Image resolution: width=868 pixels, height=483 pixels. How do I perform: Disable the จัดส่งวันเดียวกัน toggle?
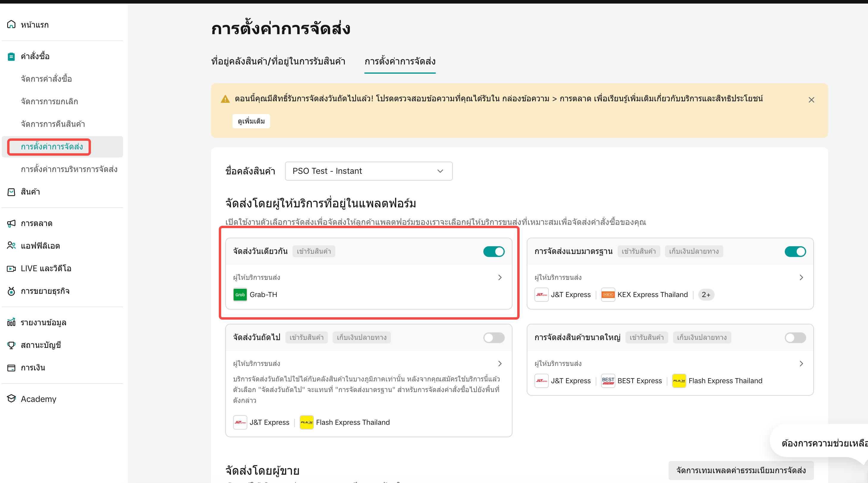click(494, 251)
